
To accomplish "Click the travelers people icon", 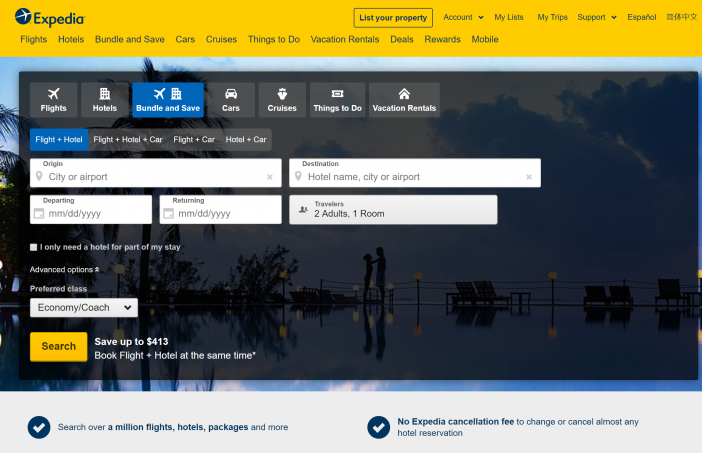I will [x=304, y=209].
